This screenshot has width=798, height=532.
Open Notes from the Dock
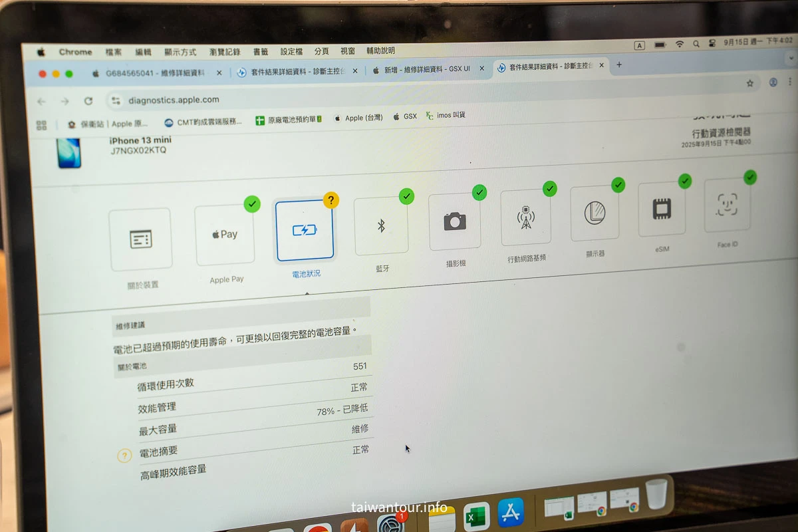click(442, 520)
